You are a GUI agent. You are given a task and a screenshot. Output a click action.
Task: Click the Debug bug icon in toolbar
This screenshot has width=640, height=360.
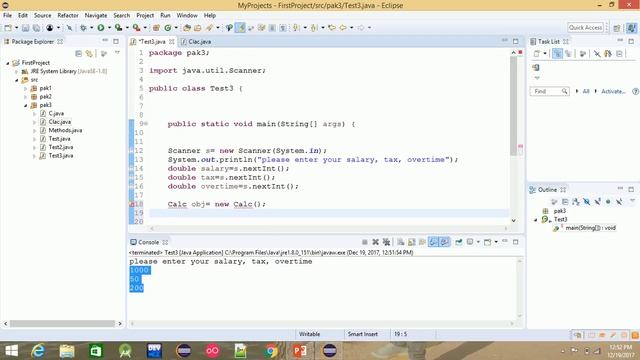(83, 28)
